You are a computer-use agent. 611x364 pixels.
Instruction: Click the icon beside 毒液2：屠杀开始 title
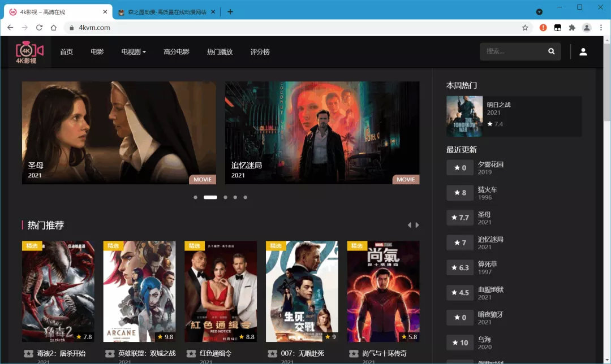(x=28, y=353)
